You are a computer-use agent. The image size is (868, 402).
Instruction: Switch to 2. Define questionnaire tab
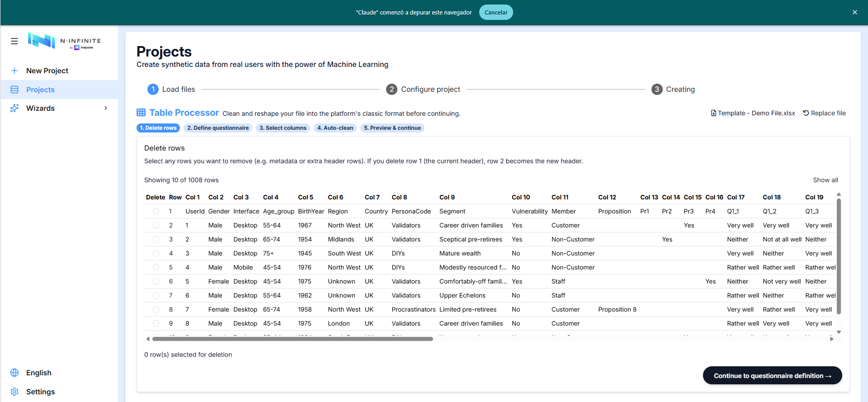[218, 128]
